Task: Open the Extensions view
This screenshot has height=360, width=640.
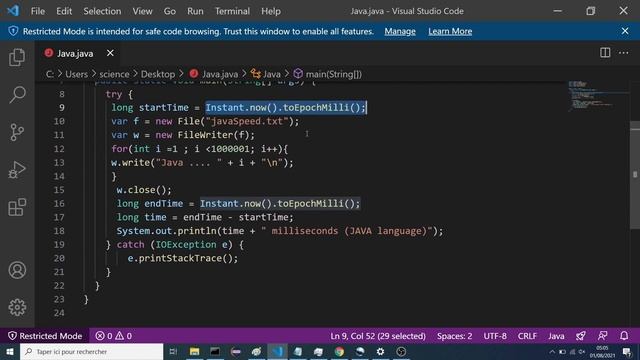Action: (x=17, y=207)
